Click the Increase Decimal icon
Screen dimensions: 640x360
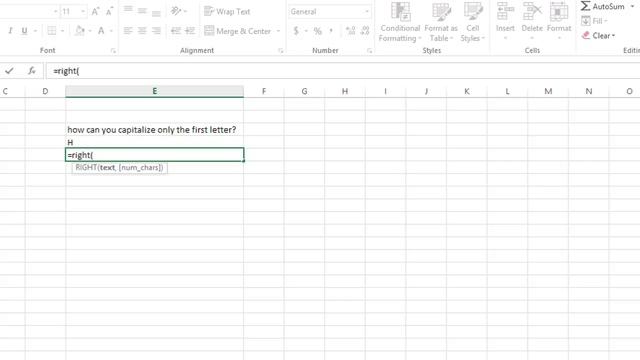pos(350,31)
